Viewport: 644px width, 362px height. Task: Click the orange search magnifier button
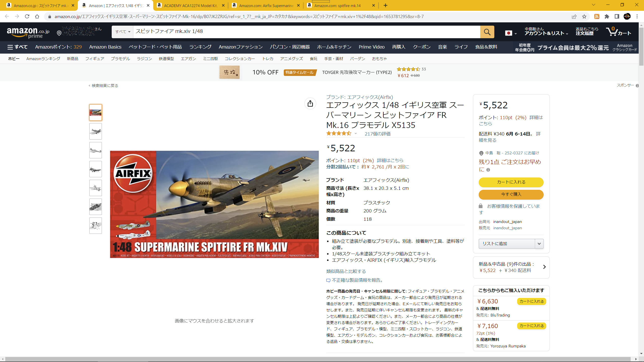487,32
